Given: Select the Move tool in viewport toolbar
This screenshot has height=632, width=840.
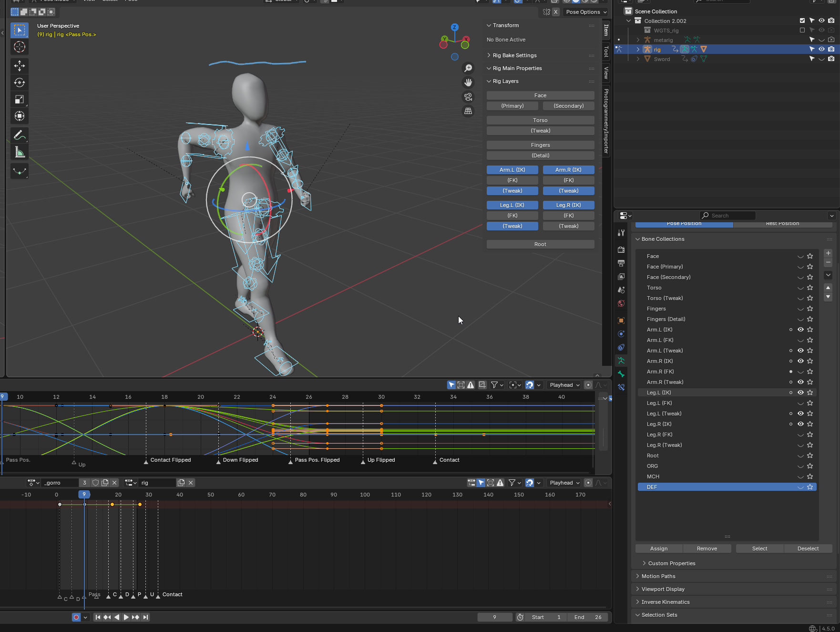Looking at the screenshot, I should click(20, 65).
